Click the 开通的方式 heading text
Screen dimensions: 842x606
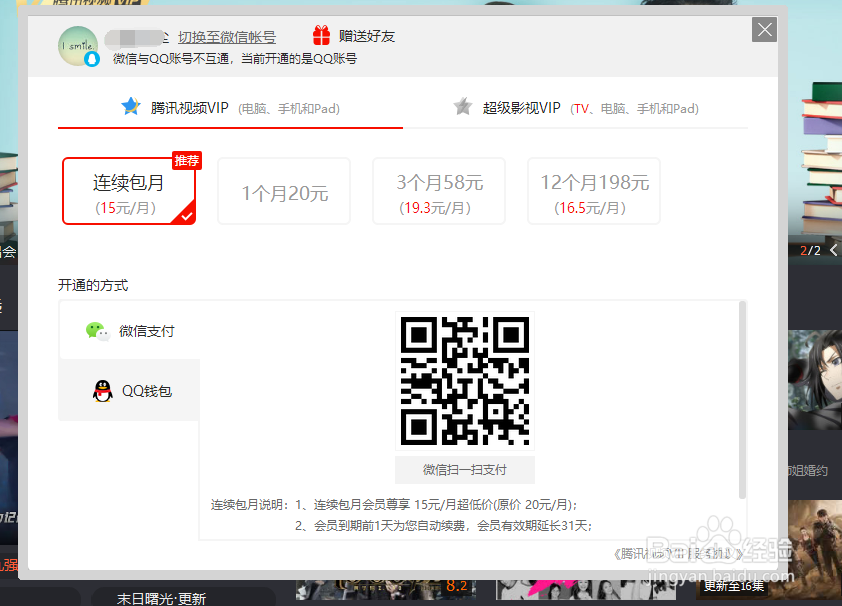[x=93, y=285]
